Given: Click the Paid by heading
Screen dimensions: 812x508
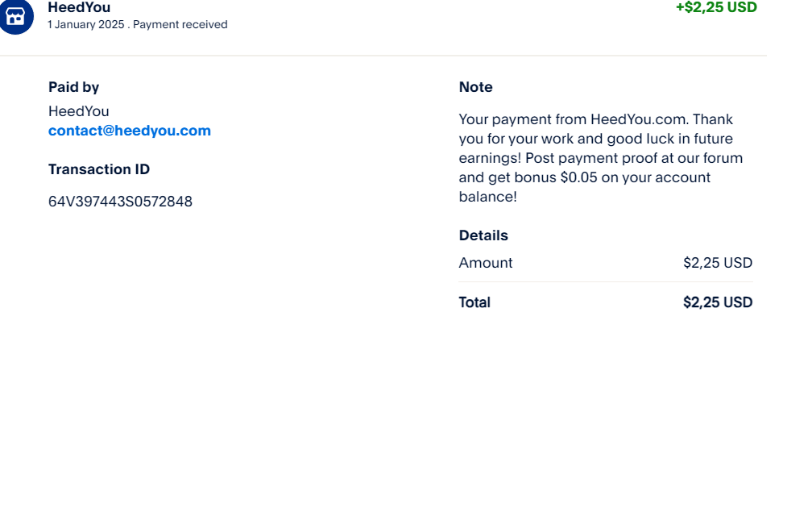Looking at the screenshot, I should tap(73, 87).
